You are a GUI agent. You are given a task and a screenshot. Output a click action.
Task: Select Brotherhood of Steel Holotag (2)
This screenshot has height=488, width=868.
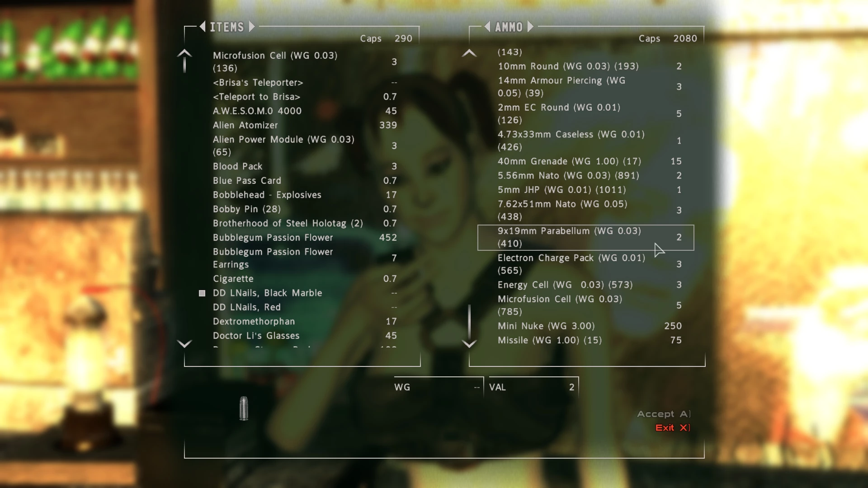click(x=305, y=223)
